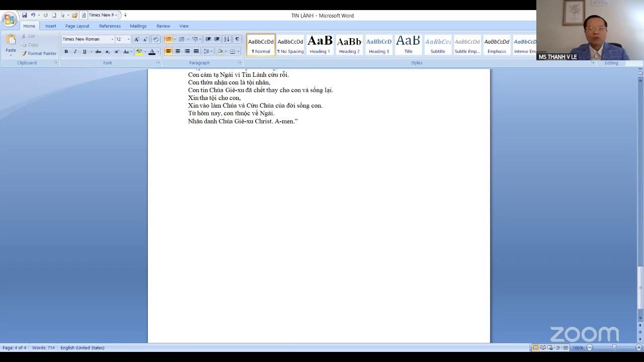Apply the Format Painter
Image resolution: width=644 pixels, height=362 pixels.
pyautogui.click(x=39, y=53)
